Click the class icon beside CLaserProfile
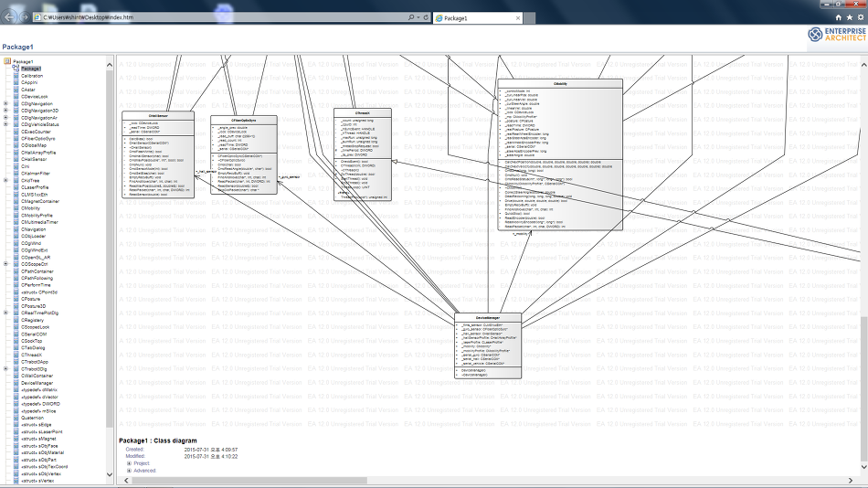 (x=16, y=187)
